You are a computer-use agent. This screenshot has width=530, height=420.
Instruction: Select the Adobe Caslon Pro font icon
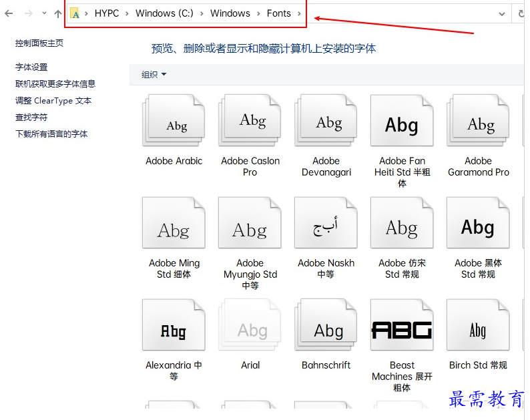coord(250,120)
